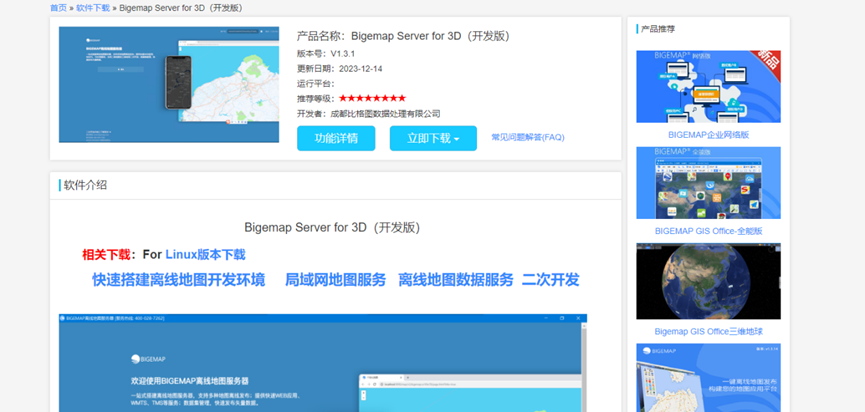865x412 pixels.
Task: Click the developer name 成都比格图数据处理有限公司
Action: coord(385,114)
